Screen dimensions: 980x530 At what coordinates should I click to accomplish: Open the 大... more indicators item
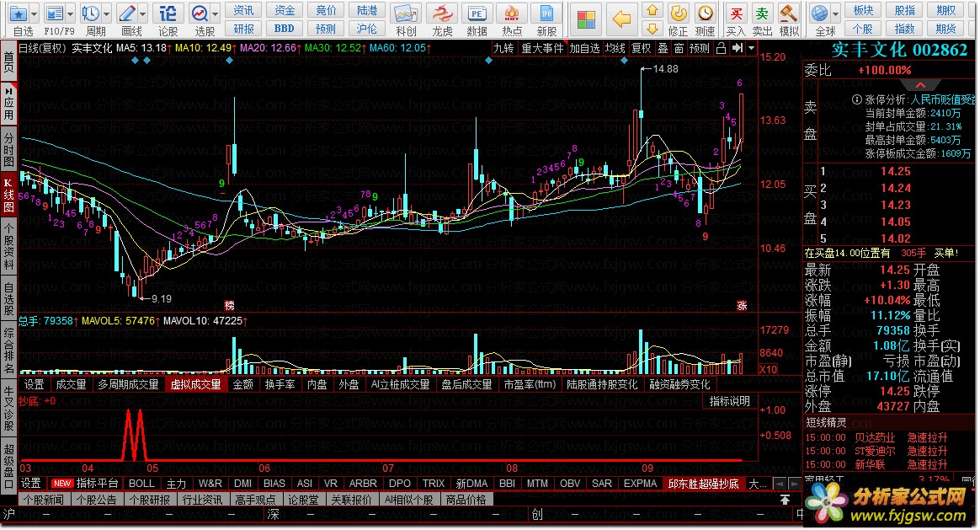(758, 484)
